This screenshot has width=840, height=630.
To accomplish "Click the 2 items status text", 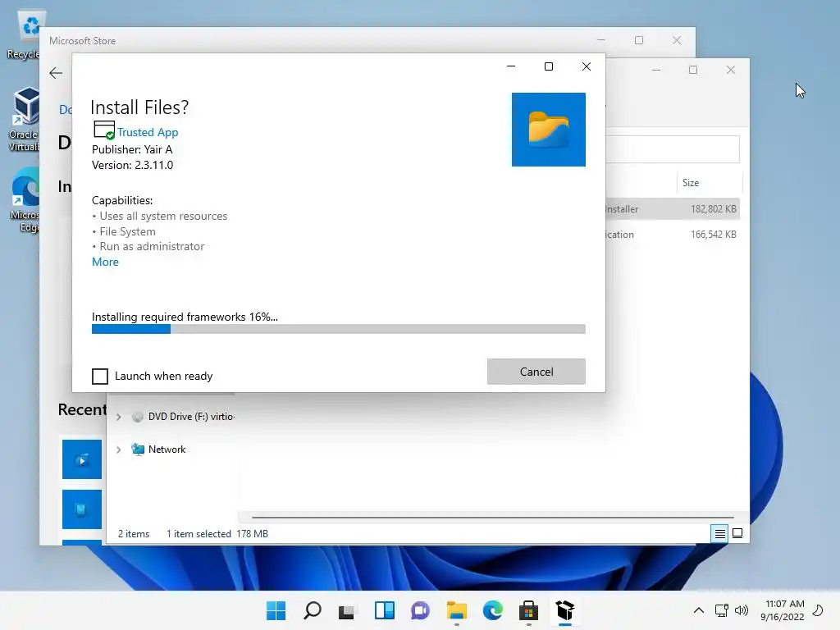I will click(x=134, y=533).
